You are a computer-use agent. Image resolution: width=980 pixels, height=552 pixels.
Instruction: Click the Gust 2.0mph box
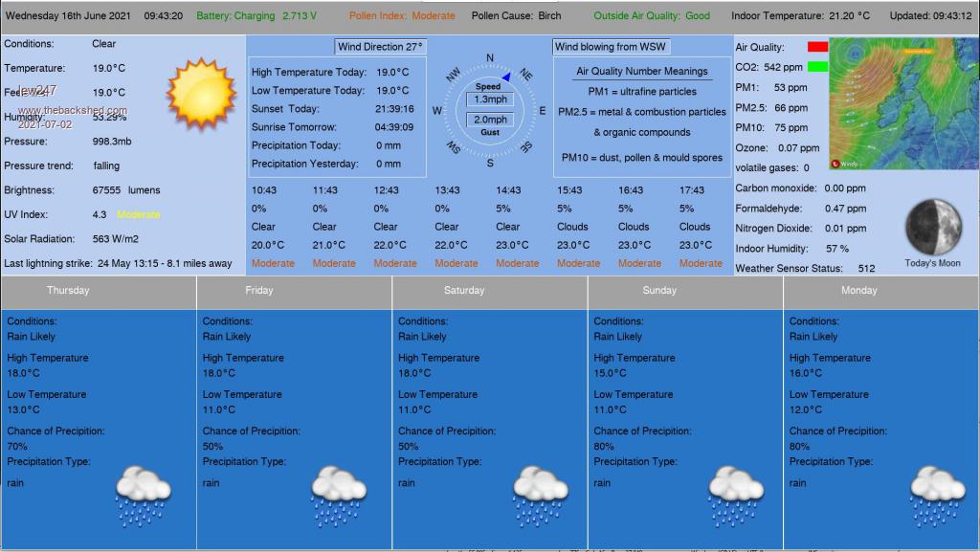pos(489,120)
